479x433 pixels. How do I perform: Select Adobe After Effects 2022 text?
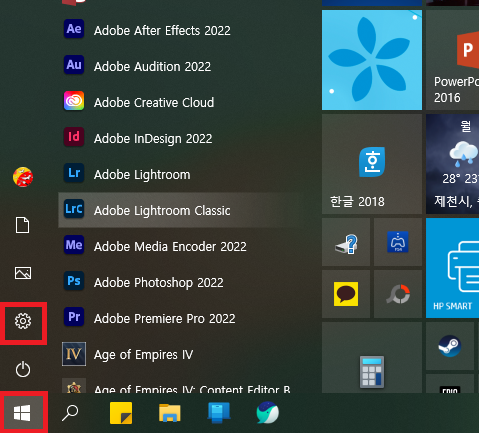click(162, 31)
